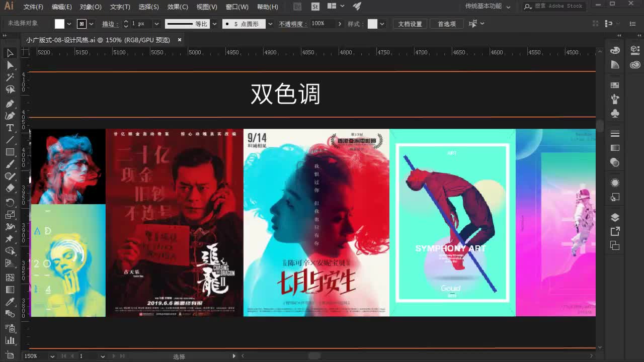The height and width of the screenshot is (362, 644).
Task: Open the 样式 graphic style dropdown
Action: (382, 24)
